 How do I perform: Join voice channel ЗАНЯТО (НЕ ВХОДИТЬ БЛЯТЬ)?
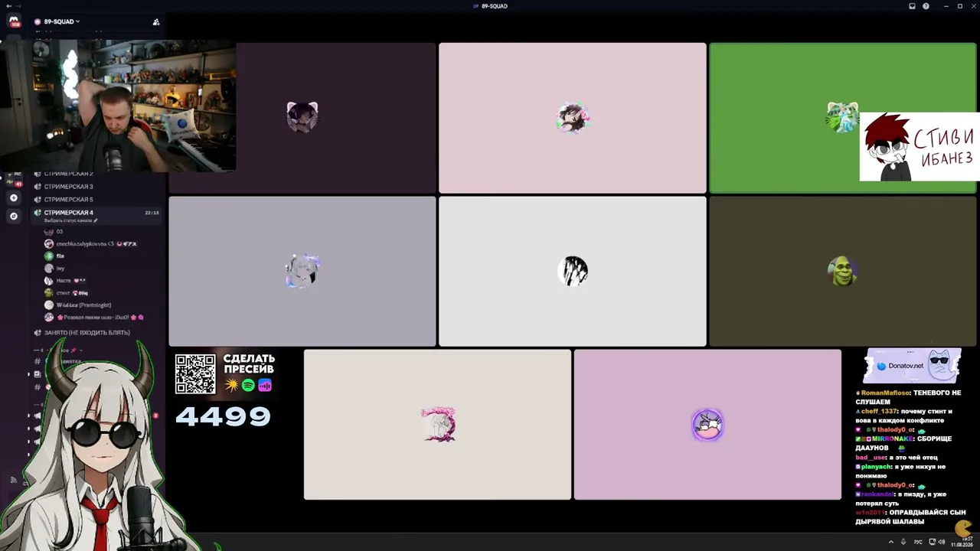pos(87,333)
